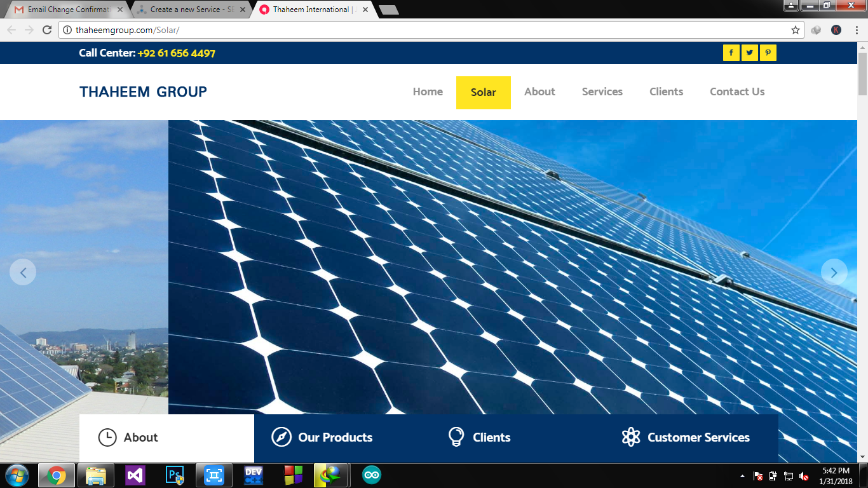Image resolution: width=868 pixels, height=488 pixels.
Task: Call the +92 61 656 4497 number
Action: 175,53
